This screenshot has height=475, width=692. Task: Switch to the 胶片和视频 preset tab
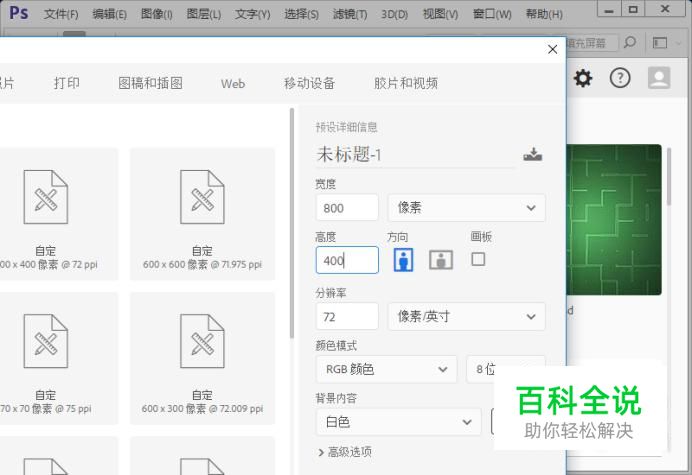click(x=406, y=83)
